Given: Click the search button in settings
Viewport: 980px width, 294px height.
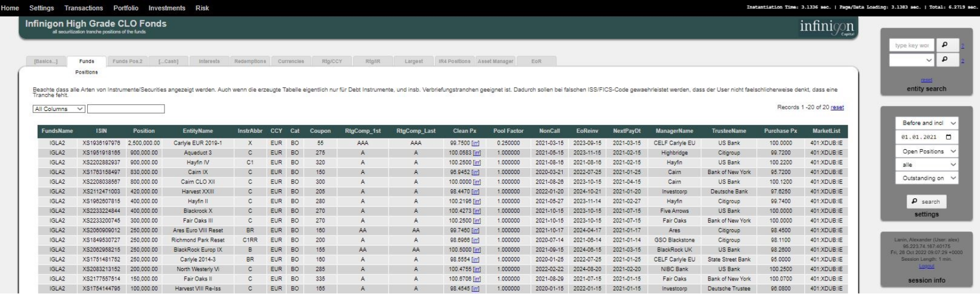Looking at the screenshot, I should click(926, 201).
